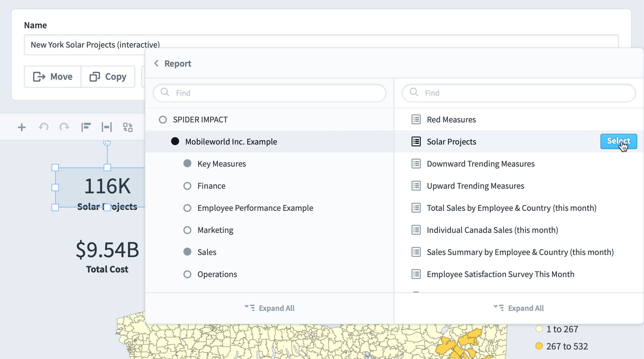Image resolution: width=644 pixels, height=359 pixels.
Task: Click the Copy button
Action: tap(108, 77)
